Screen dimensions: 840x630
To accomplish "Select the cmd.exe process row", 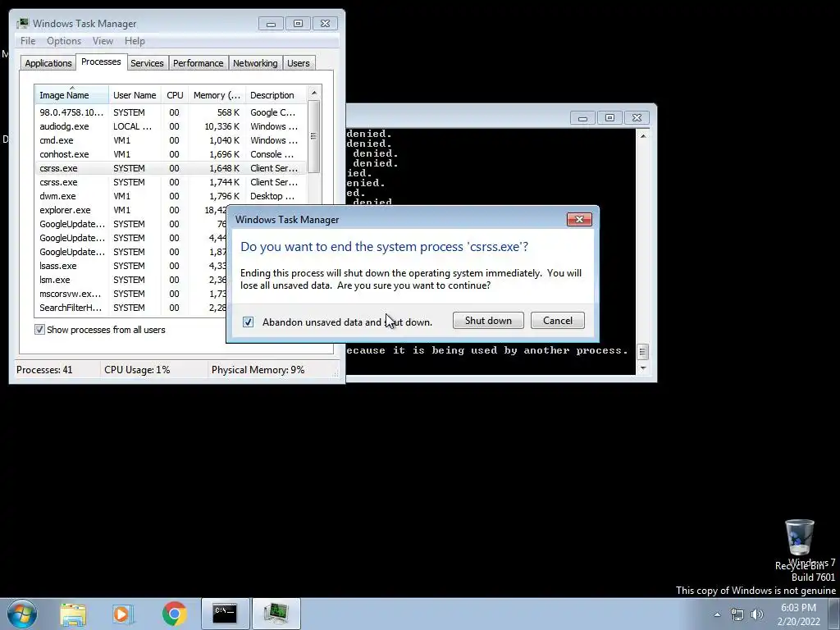I will [171, 140].
